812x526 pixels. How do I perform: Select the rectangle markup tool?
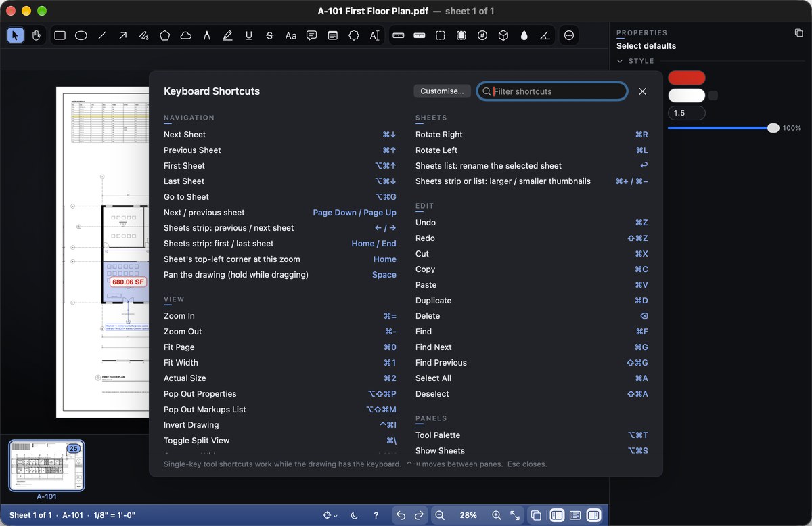coord(60,35)
